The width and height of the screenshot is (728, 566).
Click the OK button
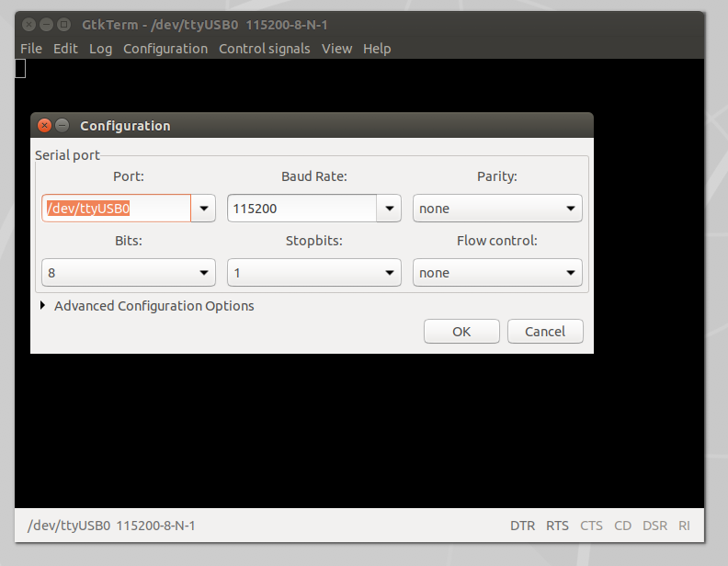pos(461,332)
